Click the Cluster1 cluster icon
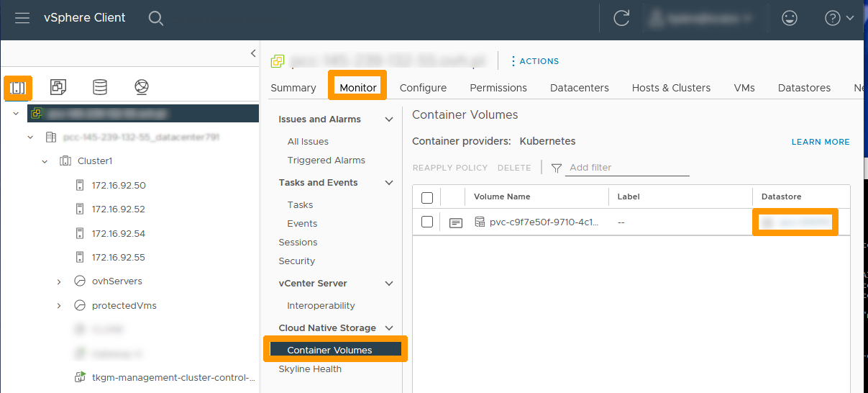Image resolution: width=868 pixels, height=393 pixels. pos(65,161)
